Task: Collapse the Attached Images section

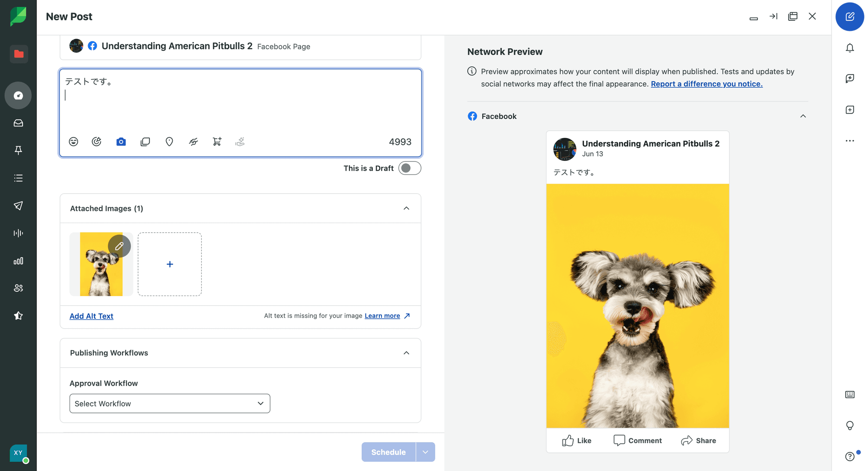Action: click(406, 208)
